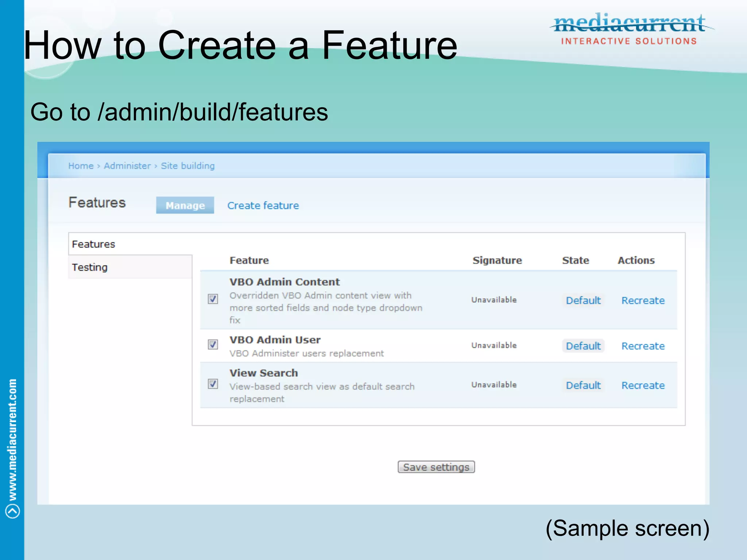The image size is (747, 560).
Task: Open the Create feature tab
Action: (263, 206)
